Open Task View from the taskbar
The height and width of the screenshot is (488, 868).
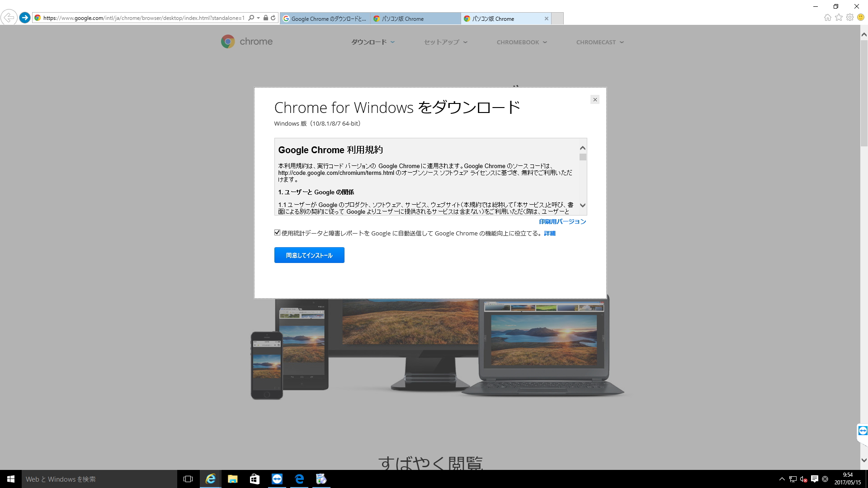[x=188, y=479]
